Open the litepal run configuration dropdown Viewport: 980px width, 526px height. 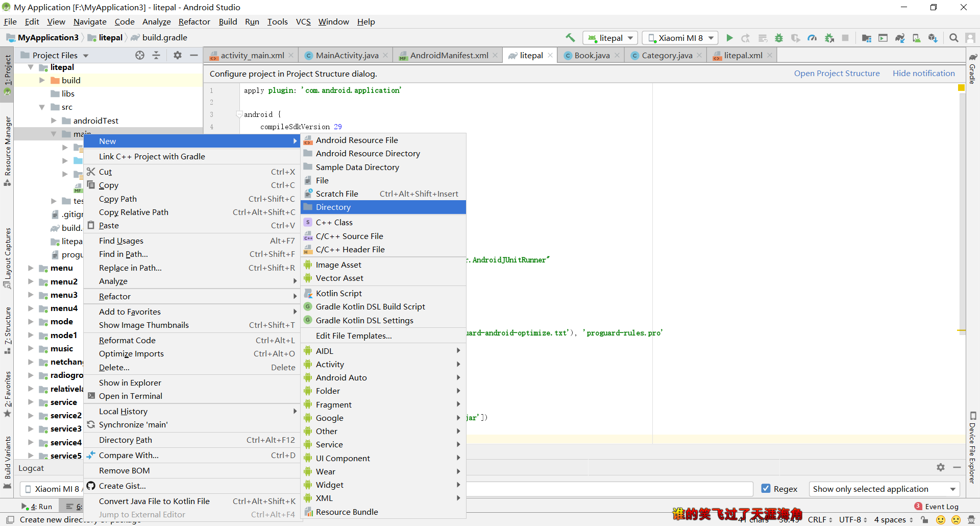pos(610,38)
